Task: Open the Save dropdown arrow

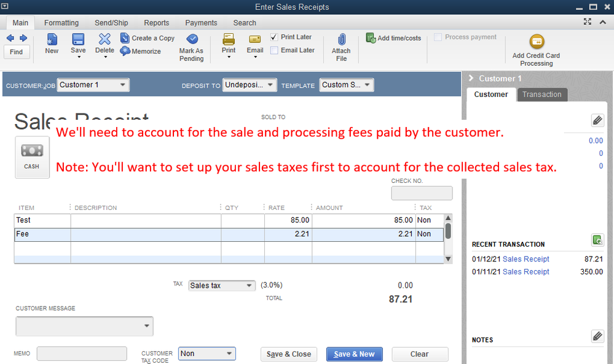Action: tap(79, 58)
